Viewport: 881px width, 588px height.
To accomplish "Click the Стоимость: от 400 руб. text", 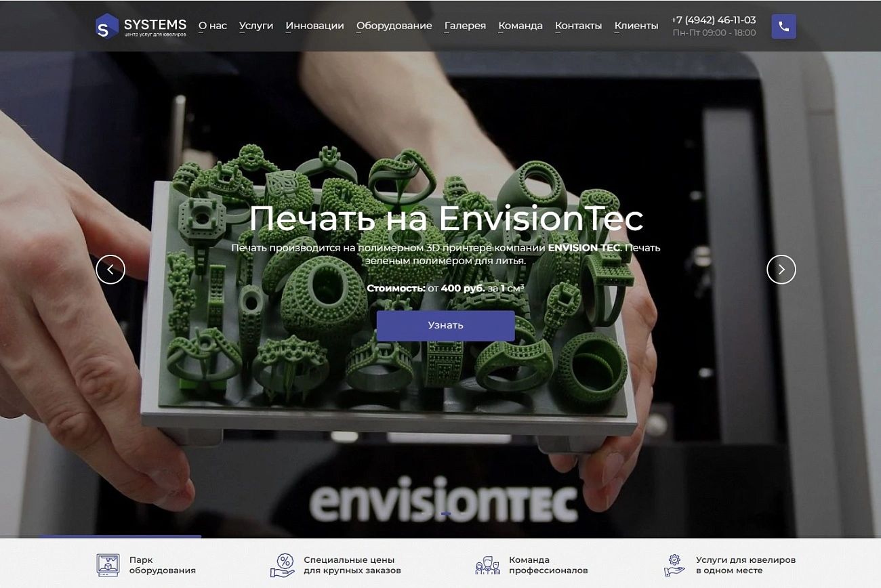I will pos(445,288).
